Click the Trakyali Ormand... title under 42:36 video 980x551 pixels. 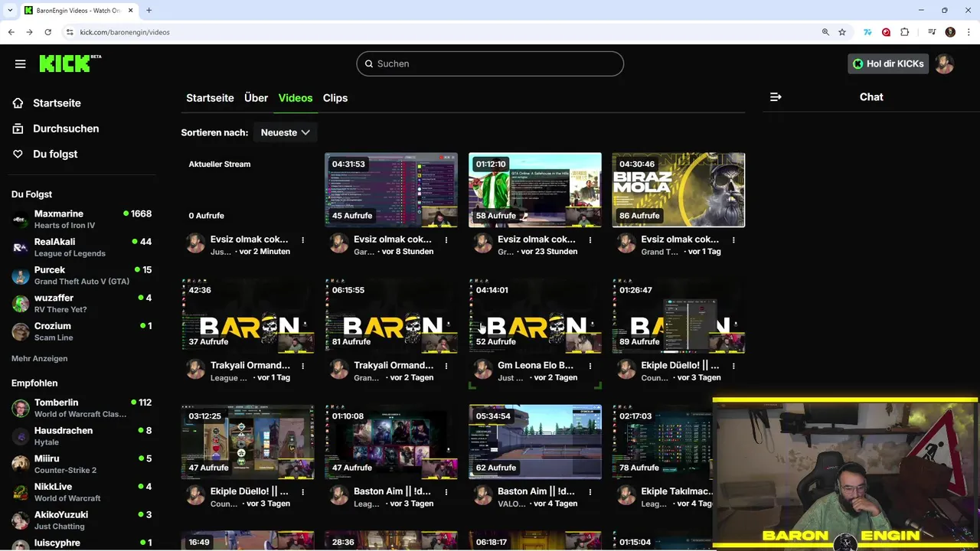coord(250,365)
